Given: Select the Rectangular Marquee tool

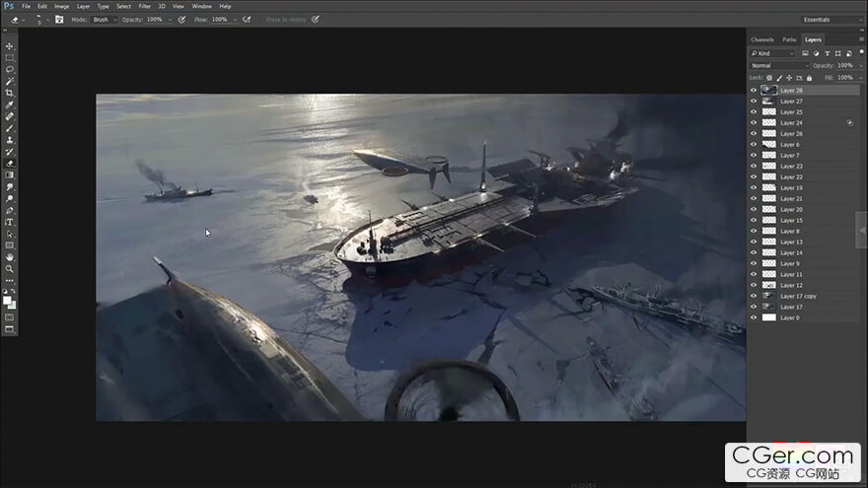Looking at the screenshot, I should coord(10,57).
